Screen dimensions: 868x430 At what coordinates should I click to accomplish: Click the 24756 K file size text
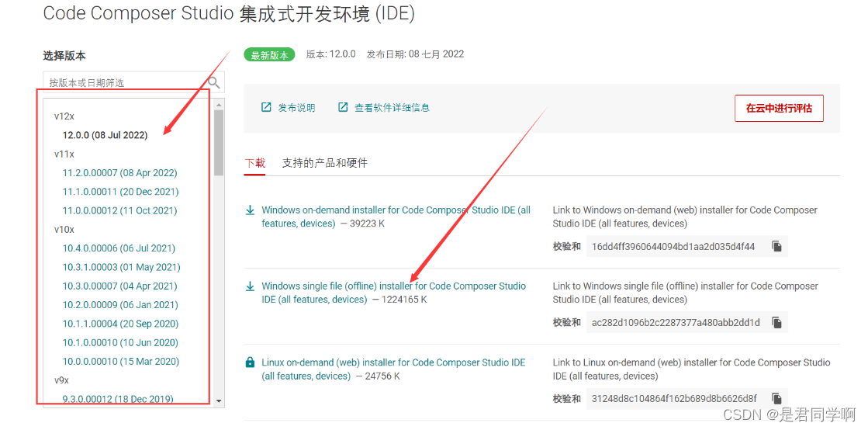coord(382,376)
